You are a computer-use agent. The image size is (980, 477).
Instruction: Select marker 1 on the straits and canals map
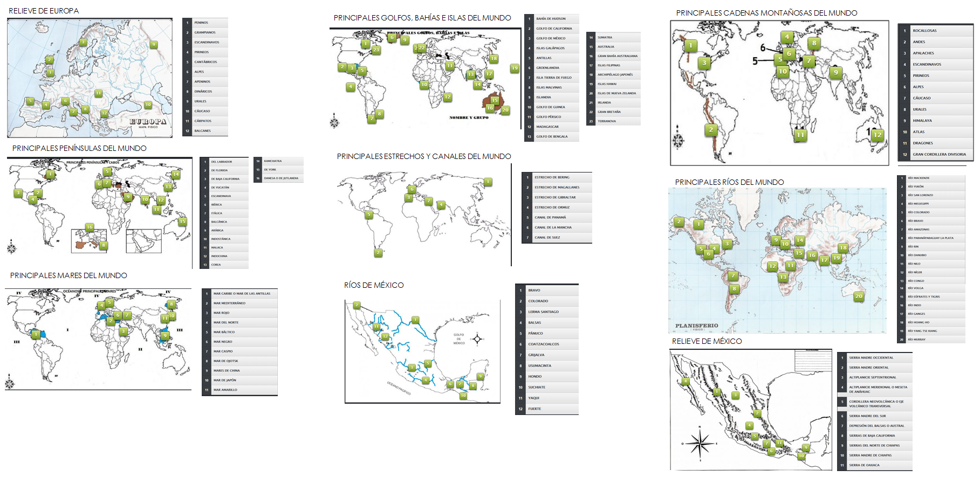(x=488, y=182)
